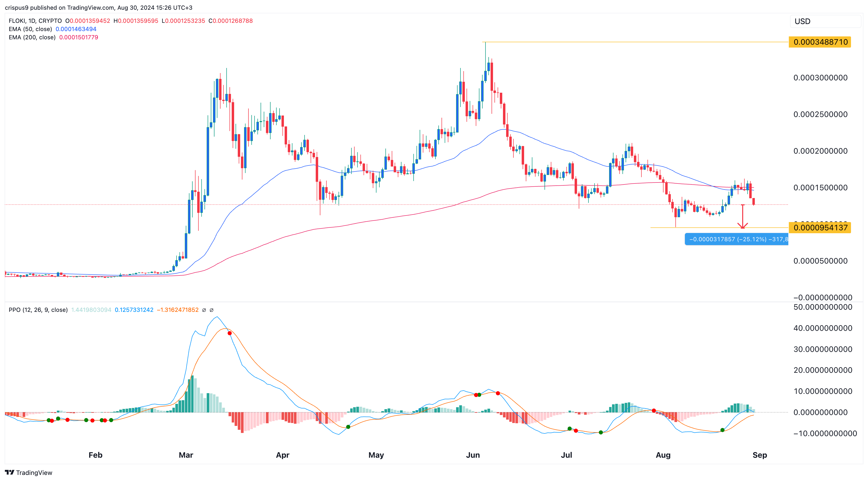Click the Apr label on time axis
868x481 pixels.
point(283,455)
